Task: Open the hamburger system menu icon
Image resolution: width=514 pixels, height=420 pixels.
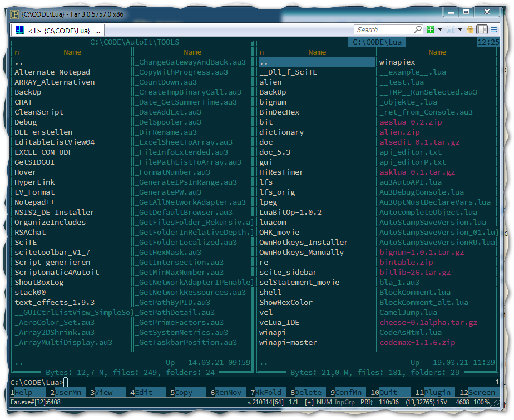Action: tap(493, 29)
